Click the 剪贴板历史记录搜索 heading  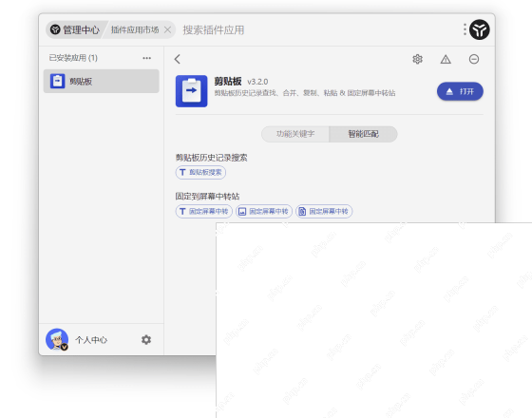pos(211,158)
